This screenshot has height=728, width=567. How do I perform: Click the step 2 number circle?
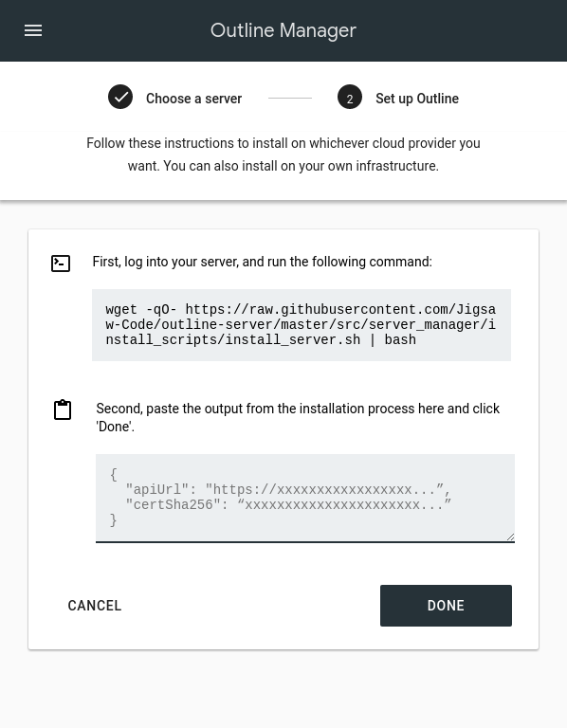click(350, 97)
